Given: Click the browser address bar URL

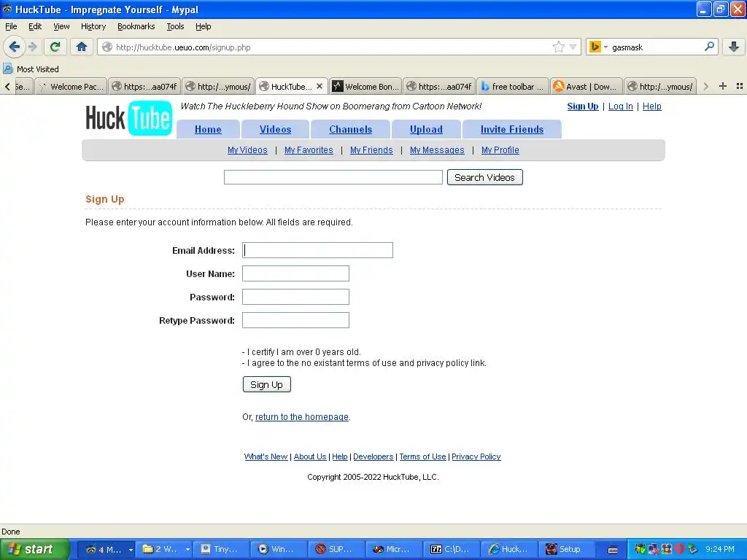Looking at the screenshot, I should (183, 47).
